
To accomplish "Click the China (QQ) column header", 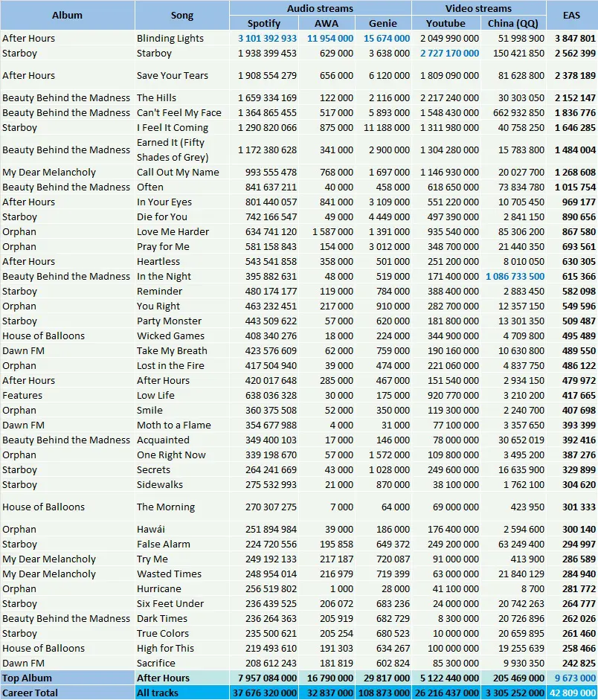I will [513, 23].
